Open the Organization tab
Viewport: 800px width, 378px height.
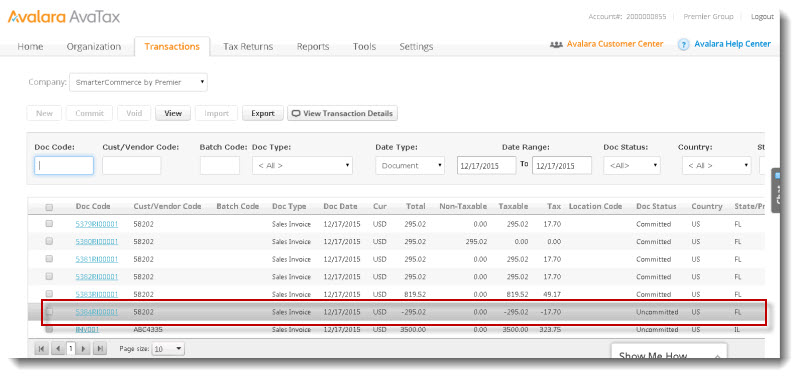[x=93, y=46]
